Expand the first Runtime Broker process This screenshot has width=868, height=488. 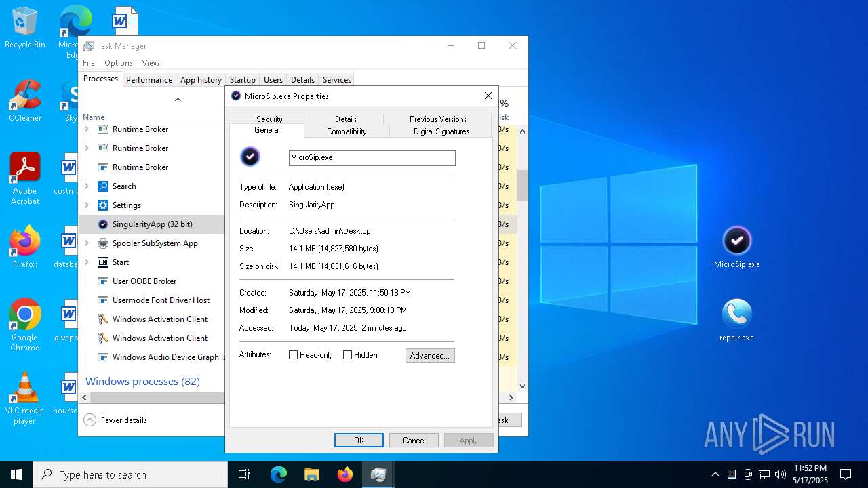86,129
